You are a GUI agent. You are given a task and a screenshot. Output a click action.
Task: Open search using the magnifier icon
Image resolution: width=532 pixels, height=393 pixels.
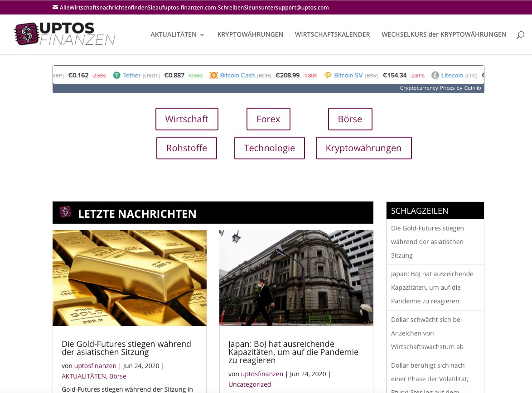point(520,34)
